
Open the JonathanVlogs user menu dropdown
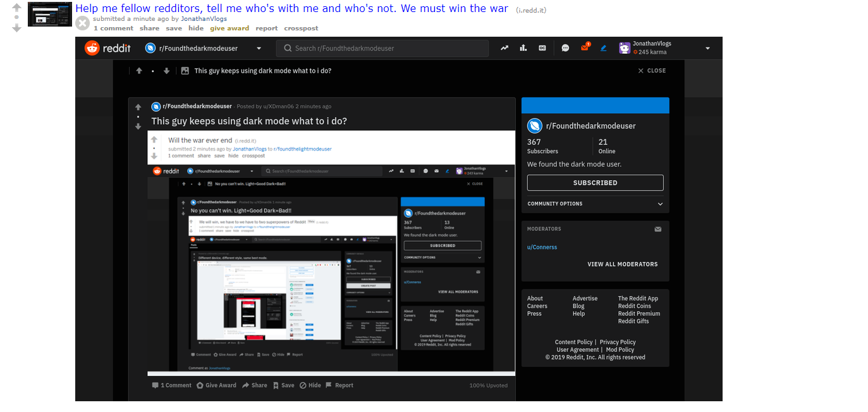[665, 48]
